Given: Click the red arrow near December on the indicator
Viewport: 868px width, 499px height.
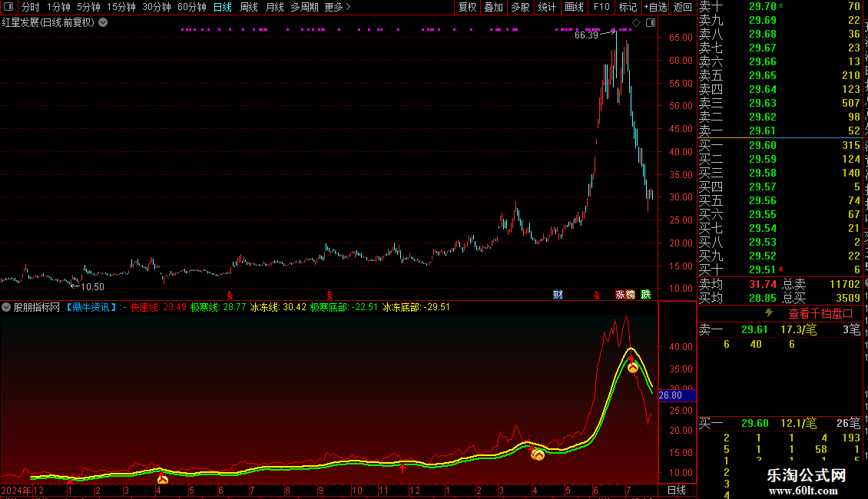Looking at the screenshot, I should point(403,468).
